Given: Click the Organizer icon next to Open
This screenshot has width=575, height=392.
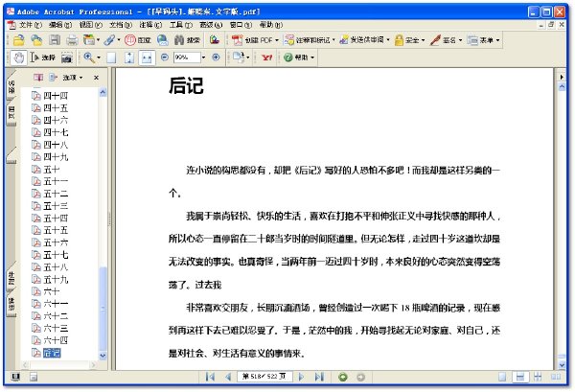Looking at the screenshot, I should (36, 40).
